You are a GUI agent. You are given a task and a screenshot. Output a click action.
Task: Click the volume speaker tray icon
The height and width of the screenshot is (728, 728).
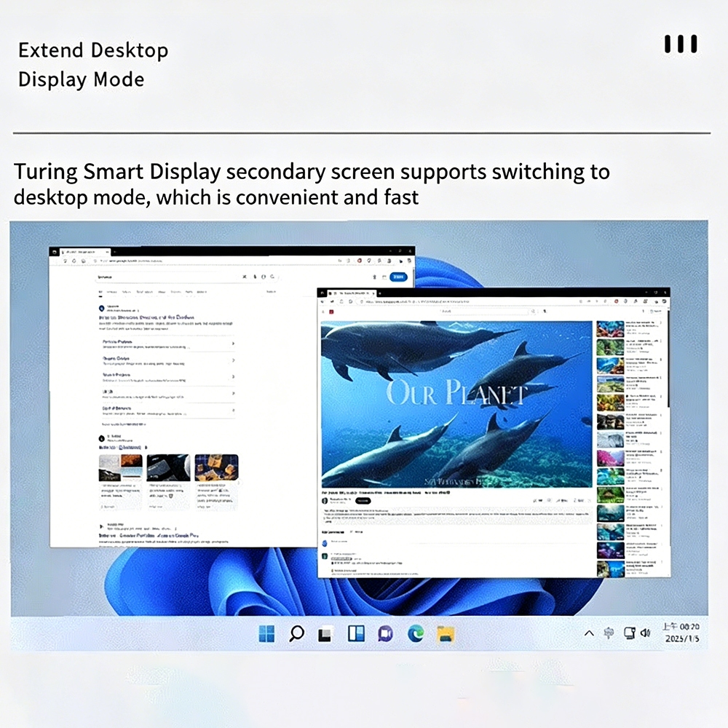click(x=645, y=633)
